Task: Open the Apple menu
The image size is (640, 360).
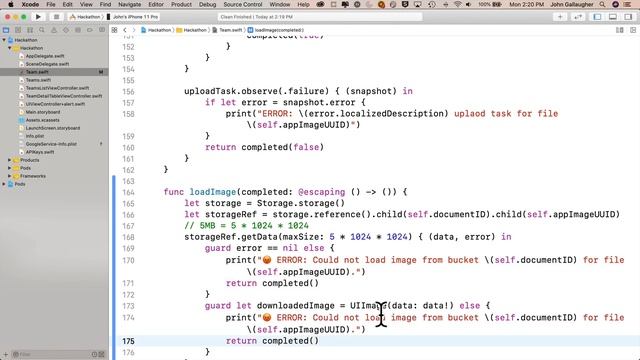Action: [x=11, y=4]
